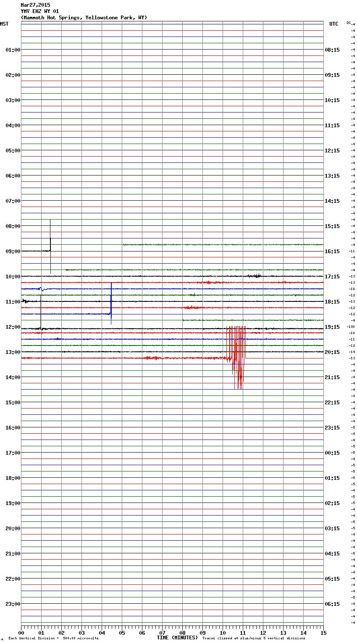Select the 23:00 MST row label
Image resolution: width=357 pixels, height=644 pixels.
13,604
